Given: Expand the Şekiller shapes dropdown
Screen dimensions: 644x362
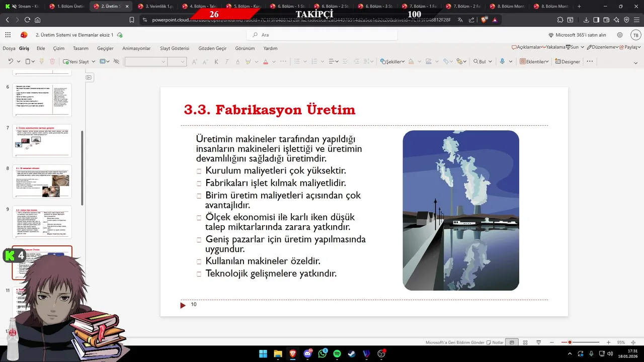Looking at the screenshot, I should (392, 61).
